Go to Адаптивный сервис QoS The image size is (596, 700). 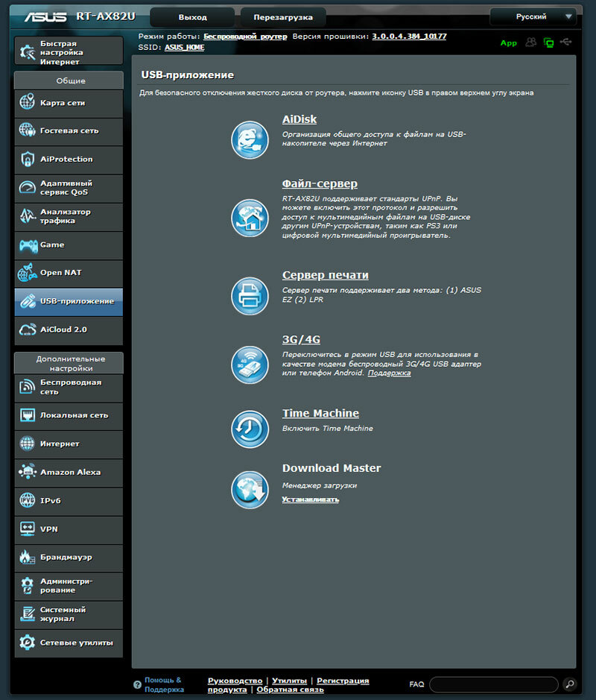tap(69, 188)
